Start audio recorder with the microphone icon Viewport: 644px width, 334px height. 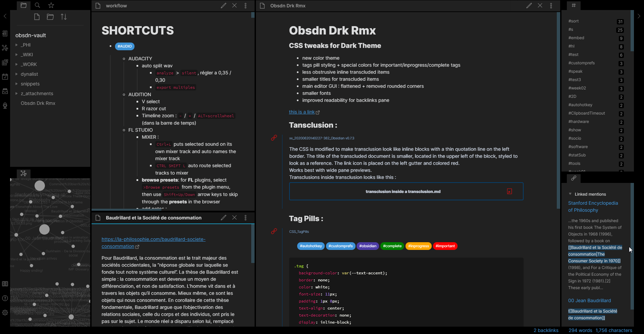5,106
